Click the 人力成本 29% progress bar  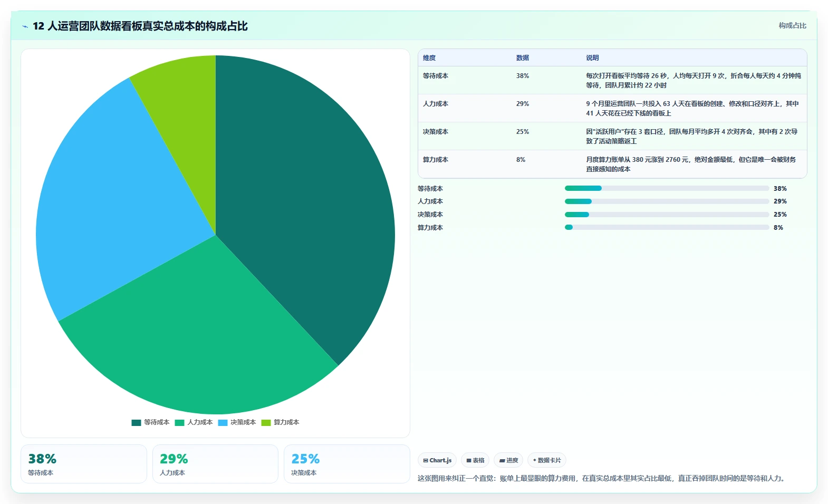(x=667, y=201)
